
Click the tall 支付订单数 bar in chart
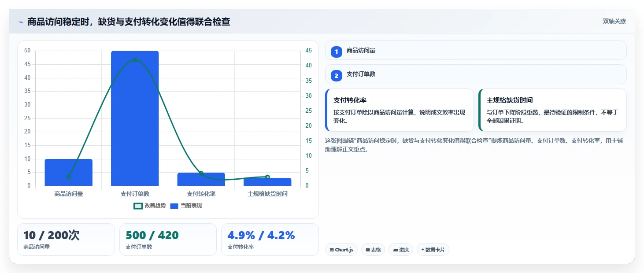[x=135, y=118]
